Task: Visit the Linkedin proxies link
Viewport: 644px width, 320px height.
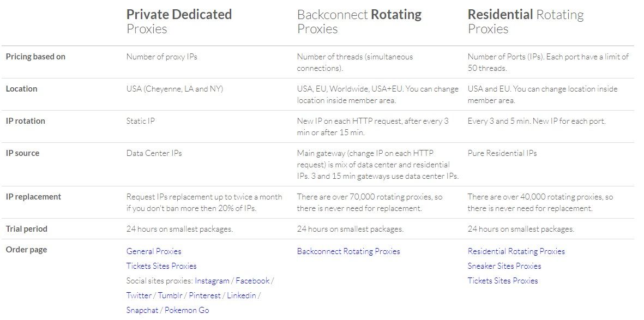Action: [x=241, y=295]
